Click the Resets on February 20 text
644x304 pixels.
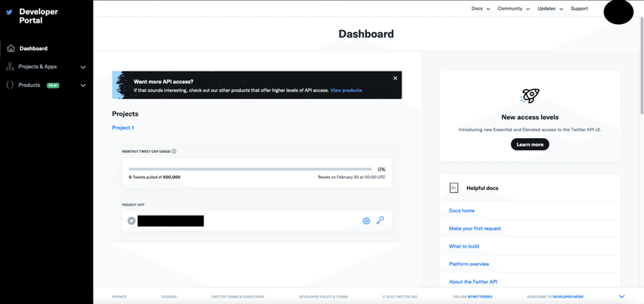pyautogui.click(x=352, y=177)
